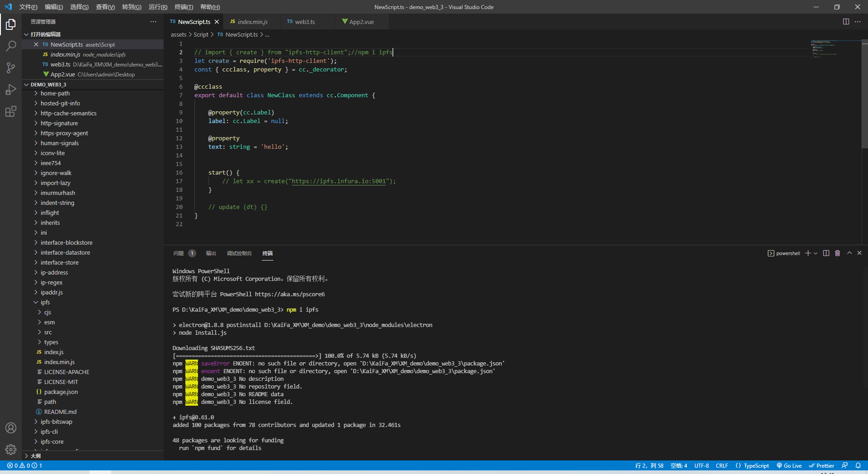This screenshot has width=868, height=474.
Task: Close NewScript.ts in open editors list
Action: click(x=36, y=44)
